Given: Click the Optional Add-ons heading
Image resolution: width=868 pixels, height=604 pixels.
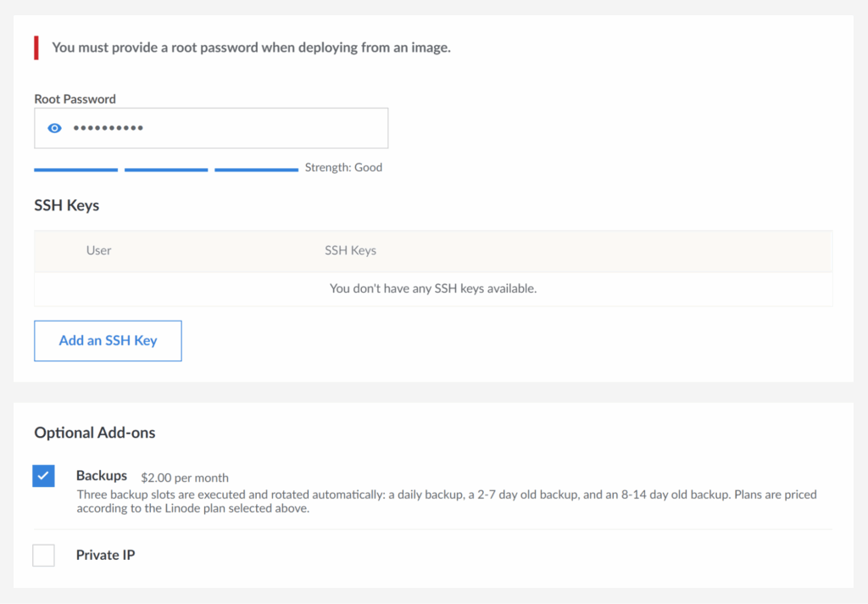Looking at the screenshot, I should (94, 433).
